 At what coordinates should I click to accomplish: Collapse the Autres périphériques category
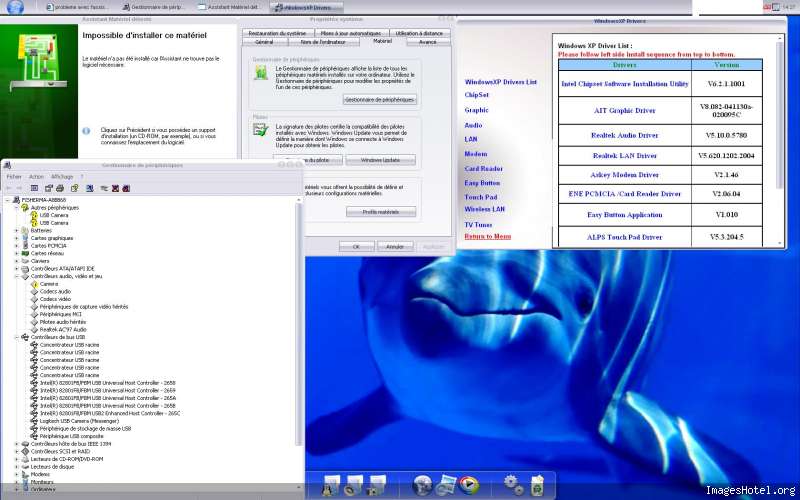(x=17, y=208)
